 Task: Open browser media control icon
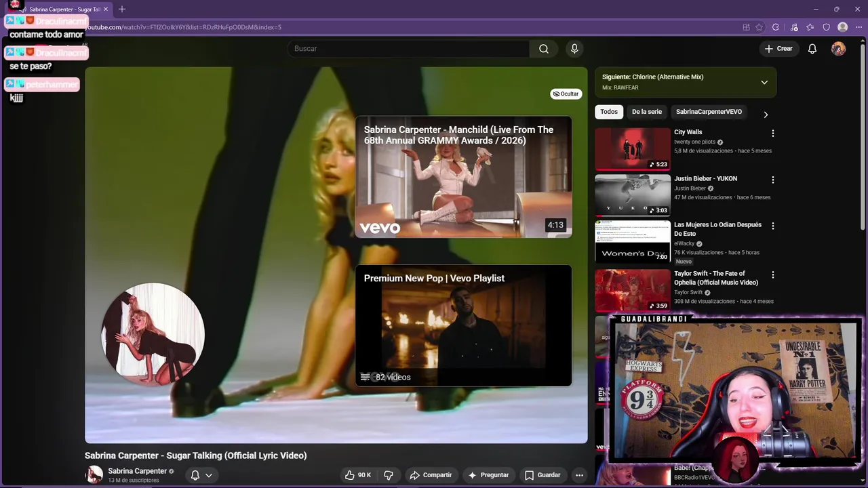[x=794, y=27]
